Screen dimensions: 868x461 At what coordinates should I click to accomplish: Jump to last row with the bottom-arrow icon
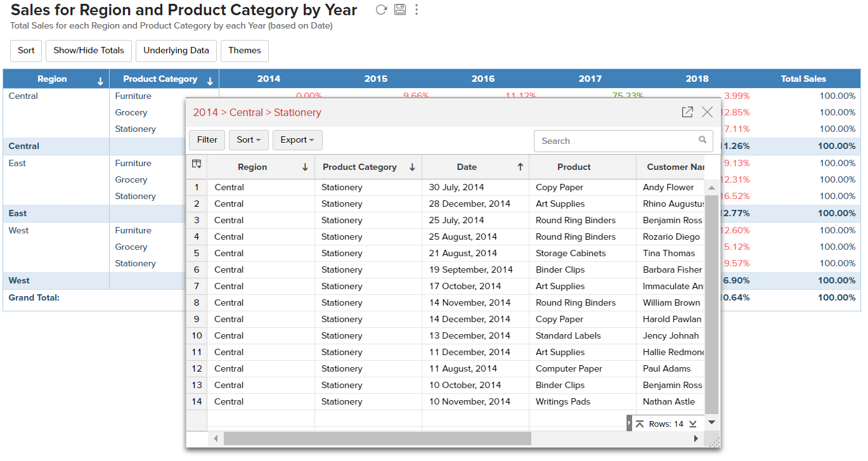tap(692, 424)
